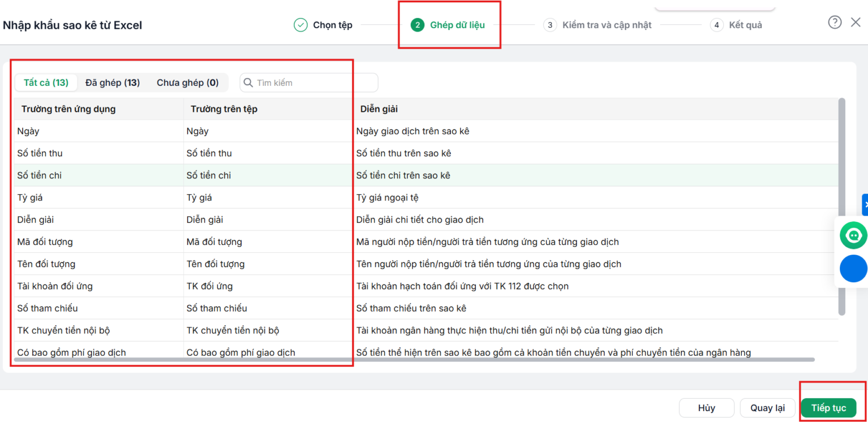
Task: Open the help question mark icon
Action: (835, 23)
